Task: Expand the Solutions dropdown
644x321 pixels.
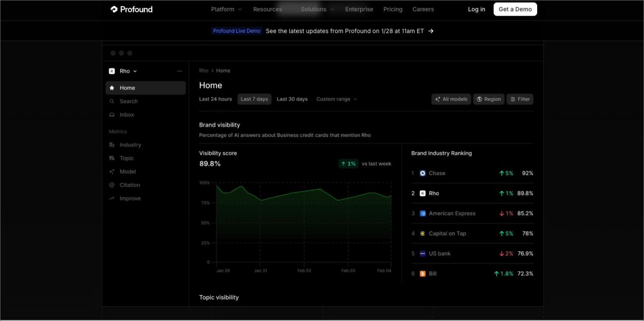Action: point(317,9)
